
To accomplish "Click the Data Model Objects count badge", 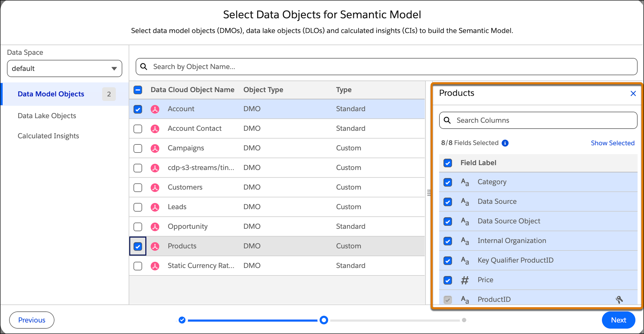I will tap(109, 94).
